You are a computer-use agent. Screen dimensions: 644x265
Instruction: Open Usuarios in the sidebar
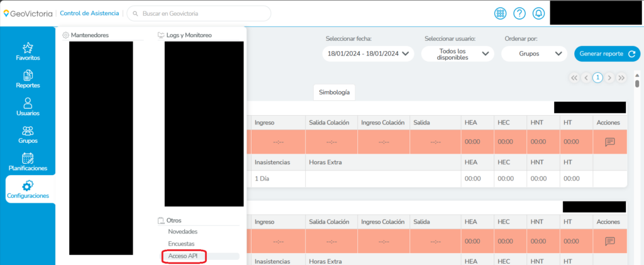pyautogui.click(x=28, y=107)
